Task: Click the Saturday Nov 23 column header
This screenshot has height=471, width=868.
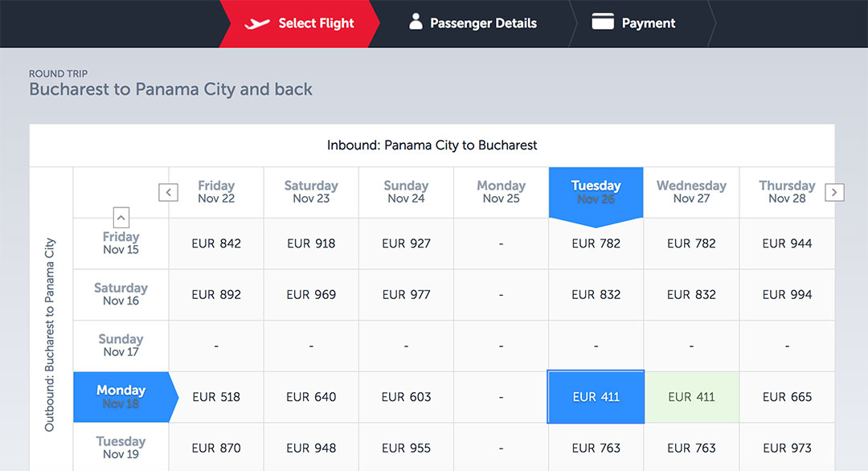Action: [310, 191]
